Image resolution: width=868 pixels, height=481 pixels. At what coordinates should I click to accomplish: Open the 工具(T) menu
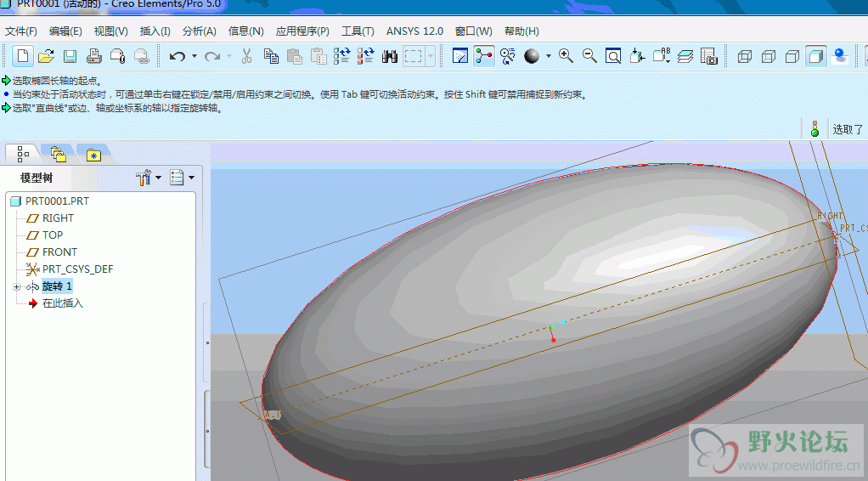(x=358, y=31)
